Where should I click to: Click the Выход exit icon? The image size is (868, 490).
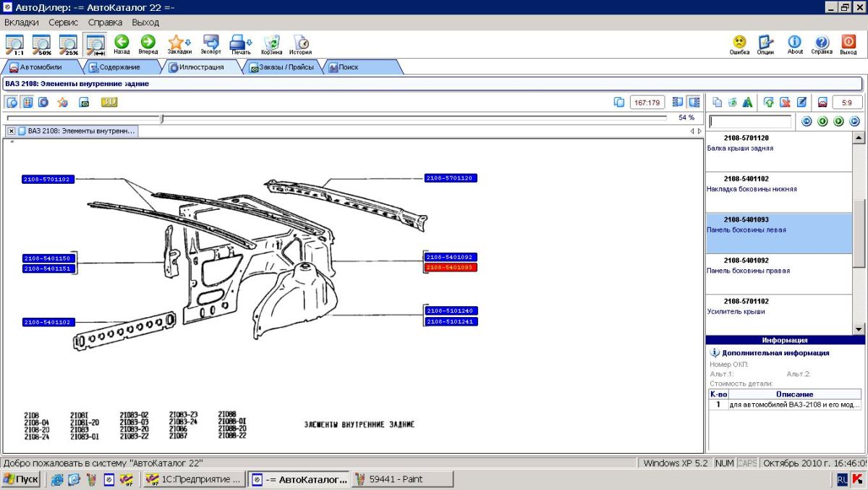pyautogui.click(x=848, y=44)
